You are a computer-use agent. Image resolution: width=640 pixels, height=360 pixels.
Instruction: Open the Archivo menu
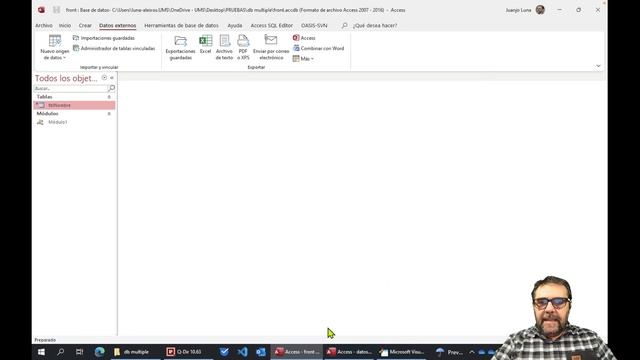pyautogui.click(x=44, y=25)
